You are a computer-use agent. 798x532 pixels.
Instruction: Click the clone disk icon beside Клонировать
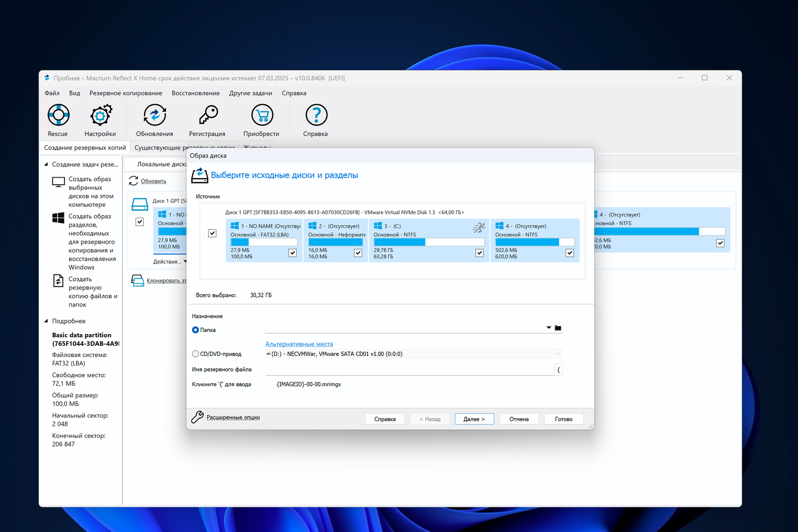tap(138, 280)
